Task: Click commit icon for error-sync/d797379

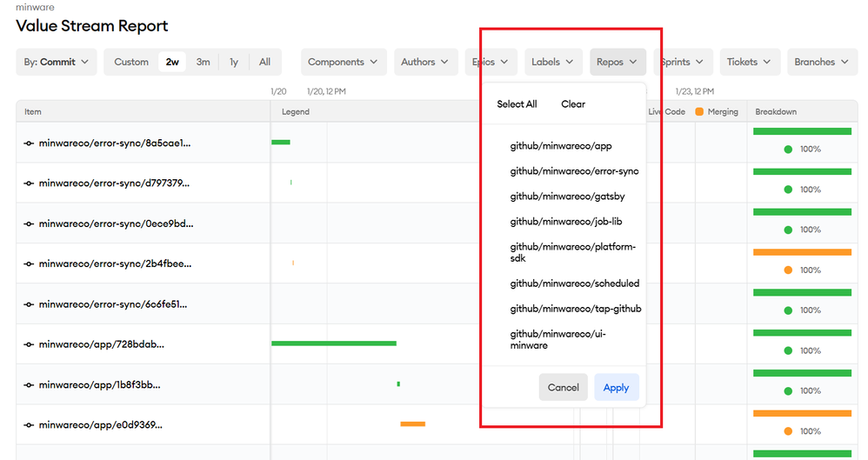Action: pyautogui.click(x=29, y=183)
